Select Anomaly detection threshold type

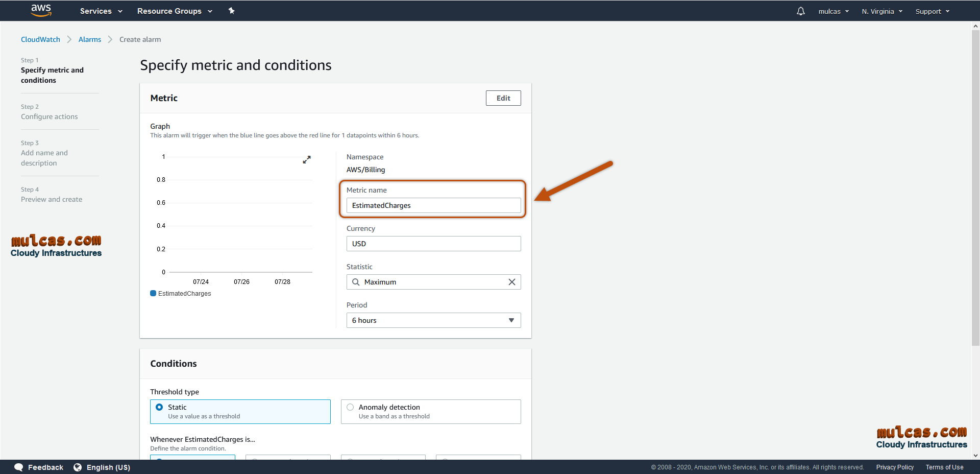(x=350, y=407)
